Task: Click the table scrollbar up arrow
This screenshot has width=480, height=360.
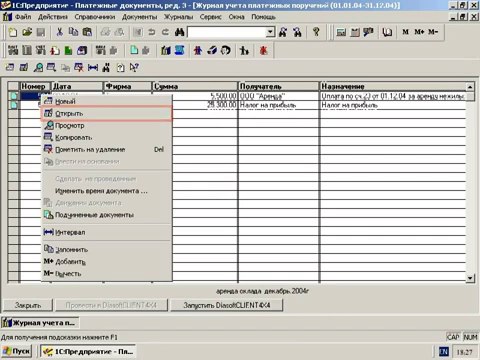Action: click(x=470, y=87)
